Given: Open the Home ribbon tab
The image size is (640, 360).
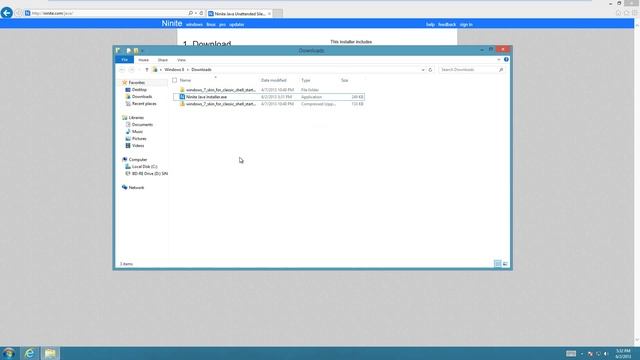Looking at the screenshot, I should click(143, 60).
